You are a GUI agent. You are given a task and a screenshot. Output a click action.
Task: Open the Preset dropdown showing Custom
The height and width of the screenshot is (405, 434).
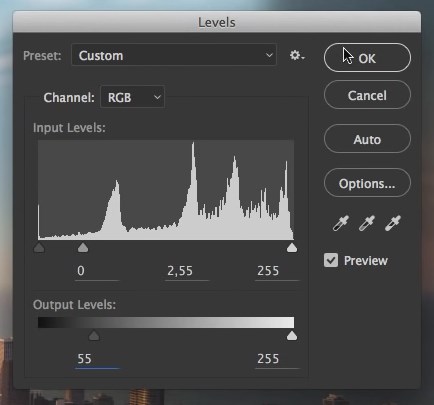pos(174,55)
